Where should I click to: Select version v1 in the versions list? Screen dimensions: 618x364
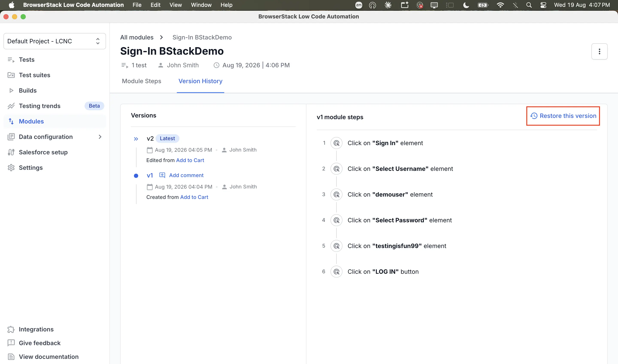pyautogui.click(x=150, y=175)
